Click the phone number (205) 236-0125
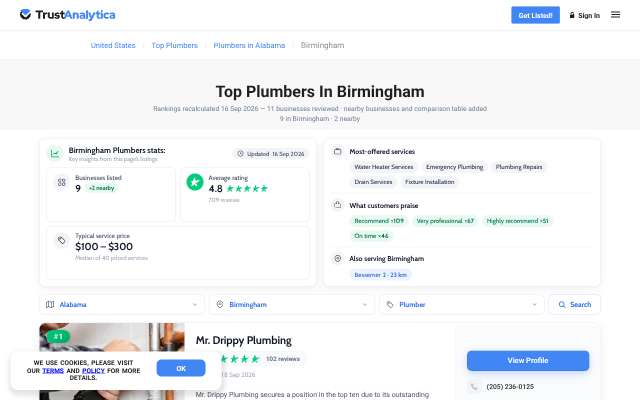 pos(510,387)
